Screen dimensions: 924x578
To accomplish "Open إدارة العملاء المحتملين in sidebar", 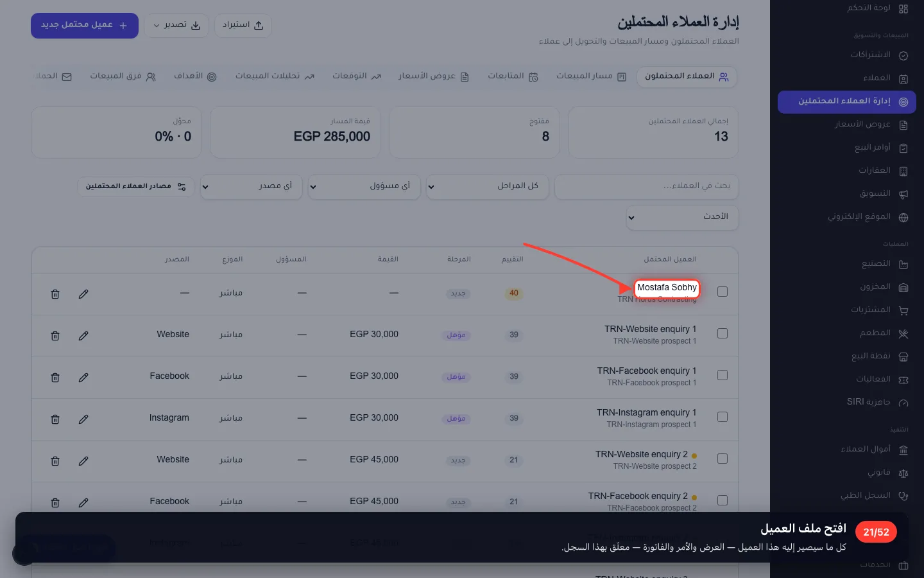I will click(847, 101).
